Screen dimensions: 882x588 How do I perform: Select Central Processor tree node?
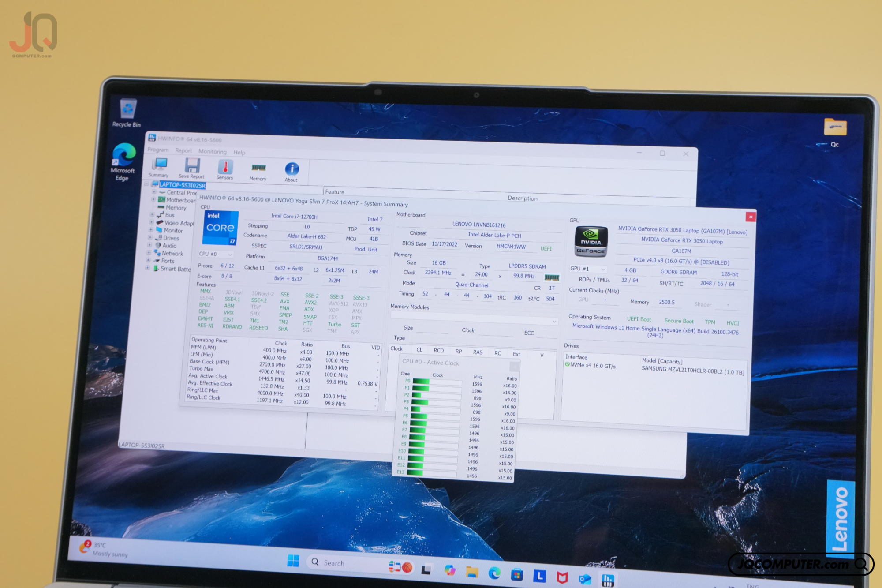[x=182, y=193]
